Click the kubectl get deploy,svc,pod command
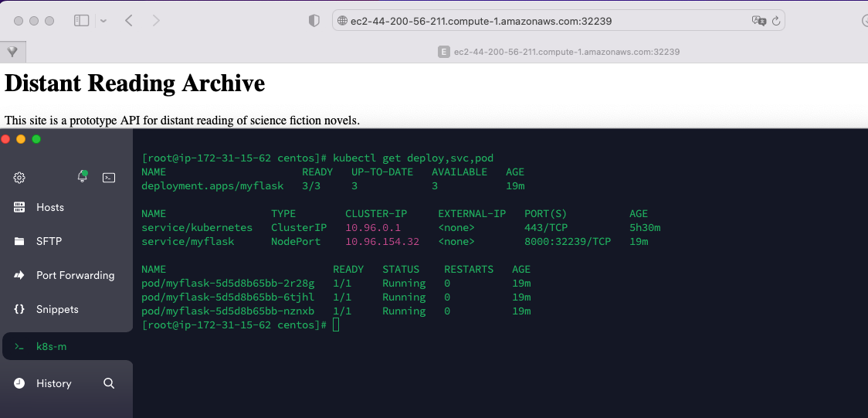 [413, 158]
